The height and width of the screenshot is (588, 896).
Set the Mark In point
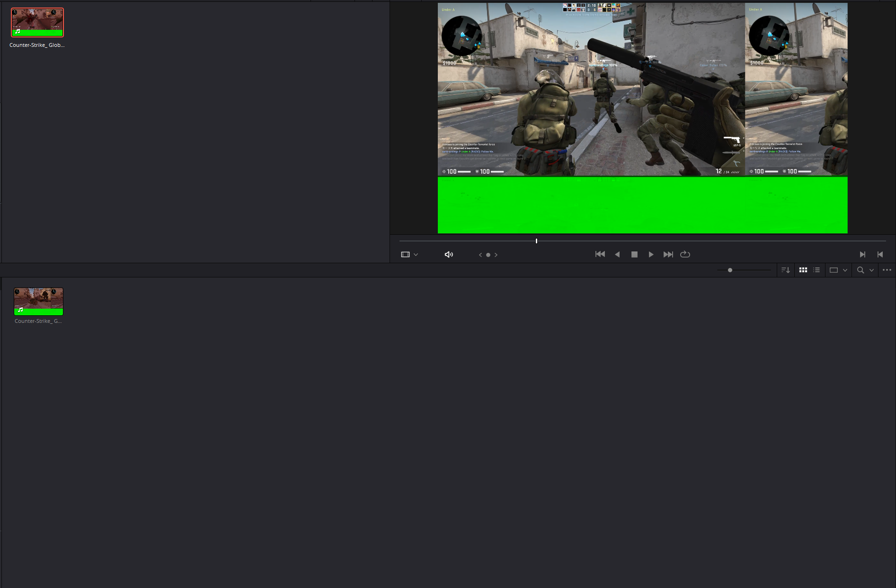862,255
